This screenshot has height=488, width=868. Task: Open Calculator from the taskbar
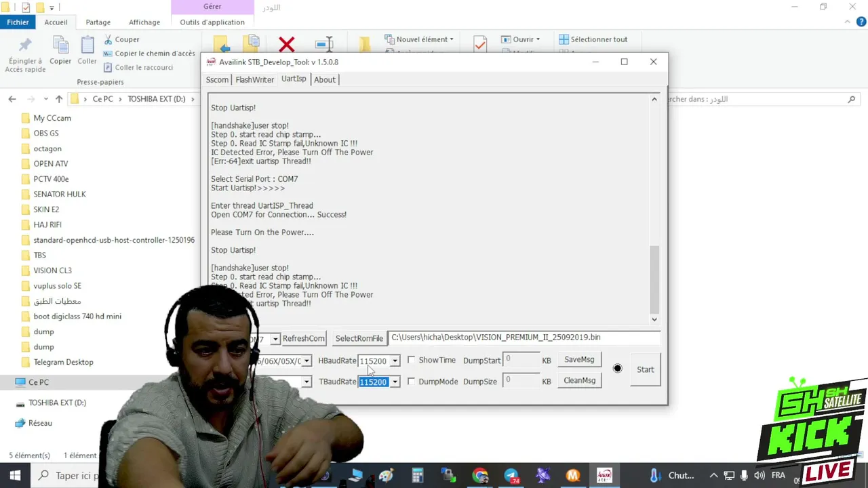pyautogui.click(x=418, y=475)
